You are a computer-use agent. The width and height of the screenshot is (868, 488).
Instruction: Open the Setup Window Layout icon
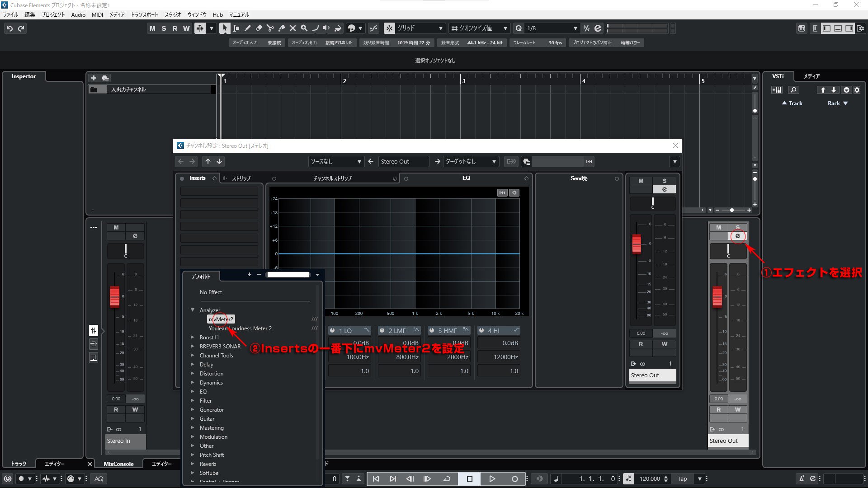coord(861,28)
